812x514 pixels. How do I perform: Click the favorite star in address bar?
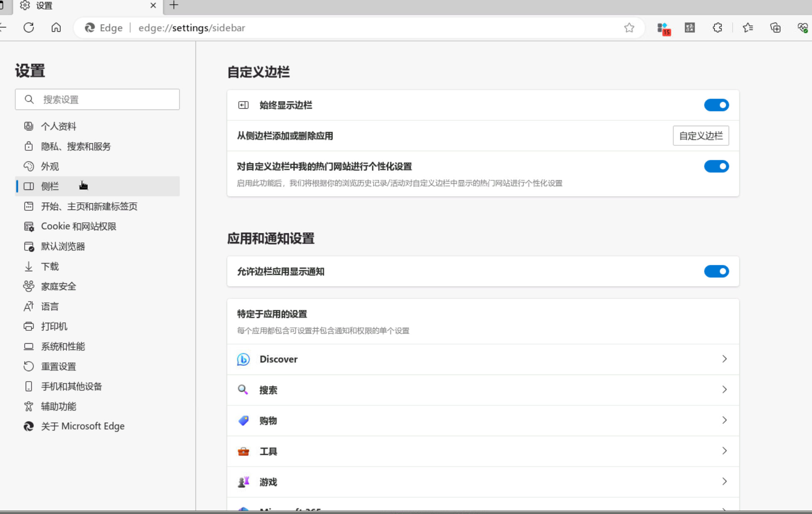click(629, 28)
